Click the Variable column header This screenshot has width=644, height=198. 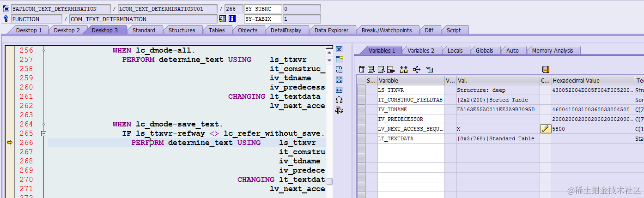pyautogui.click(x=411, y=81)
